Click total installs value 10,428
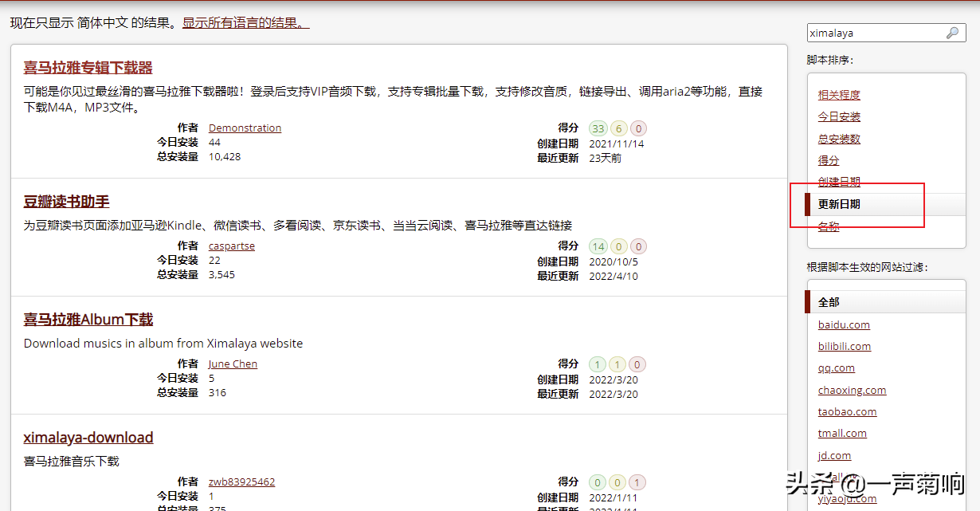The image size is (980, 511). tap(225, 156)
